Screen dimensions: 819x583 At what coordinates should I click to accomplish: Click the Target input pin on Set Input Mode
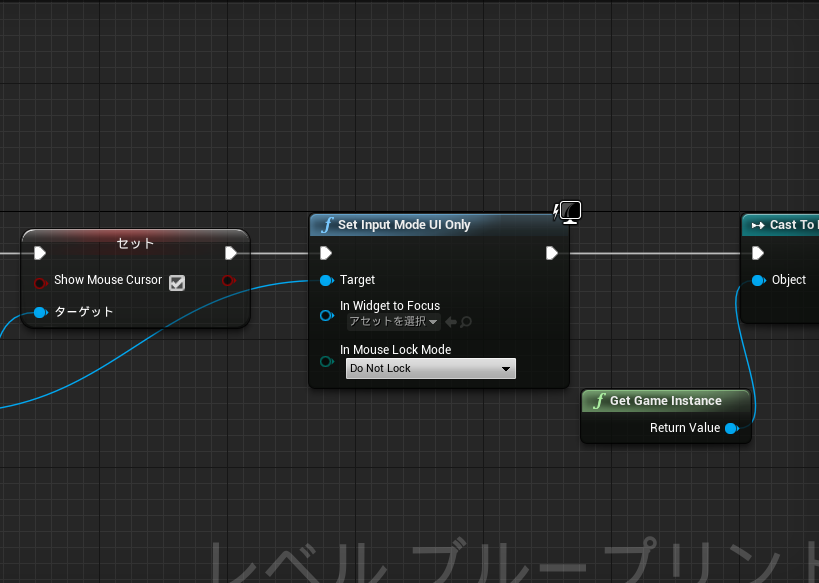325,280
